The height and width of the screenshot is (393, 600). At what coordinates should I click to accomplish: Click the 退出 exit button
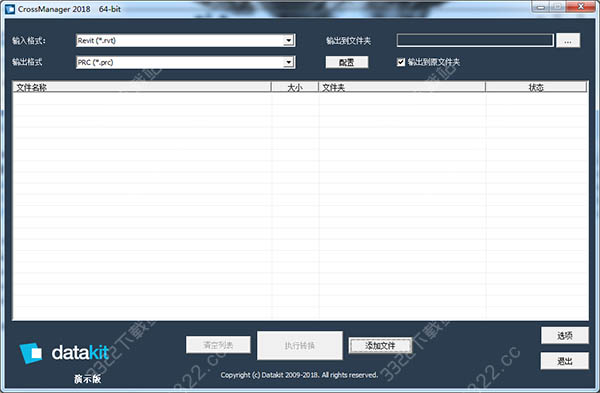click(564, 361)
